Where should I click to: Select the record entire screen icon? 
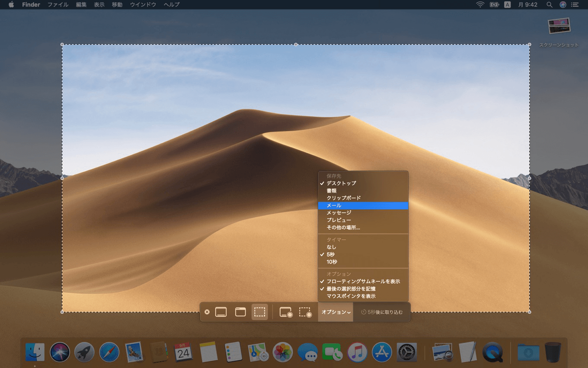point(286,312)
